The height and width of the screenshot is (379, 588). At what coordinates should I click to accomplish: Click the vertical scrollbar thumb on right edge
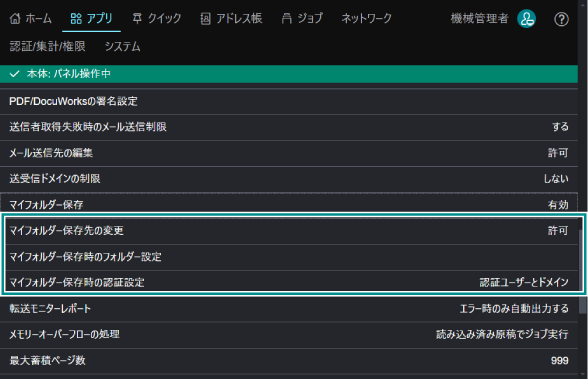point(582,271)
